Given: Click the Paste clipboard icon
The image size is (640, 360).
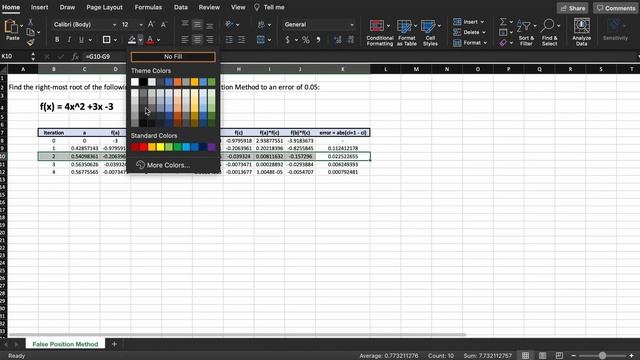Looking at the screenshot, I should pos(11,27).
